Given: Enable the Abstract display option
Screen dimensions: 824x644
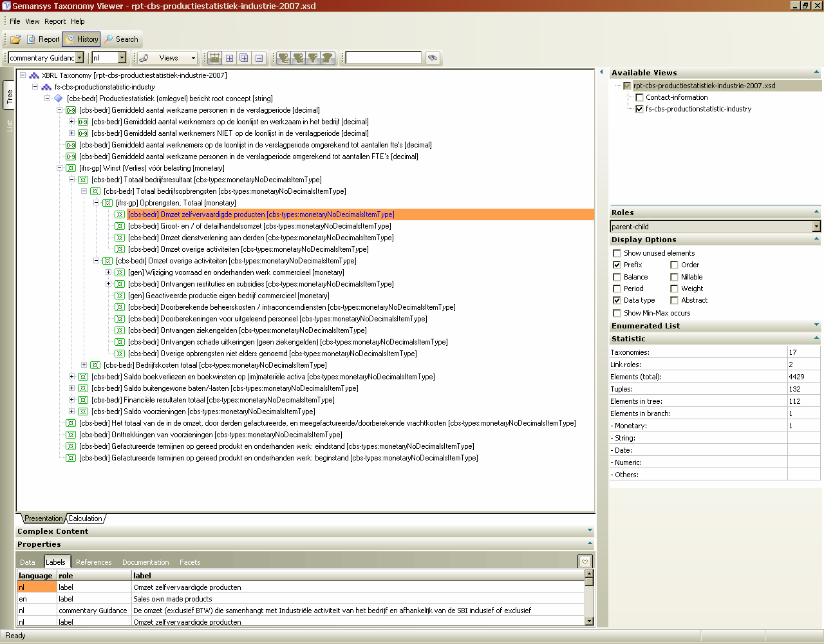Looking at the screenshot, I should (x=674, y=300).
